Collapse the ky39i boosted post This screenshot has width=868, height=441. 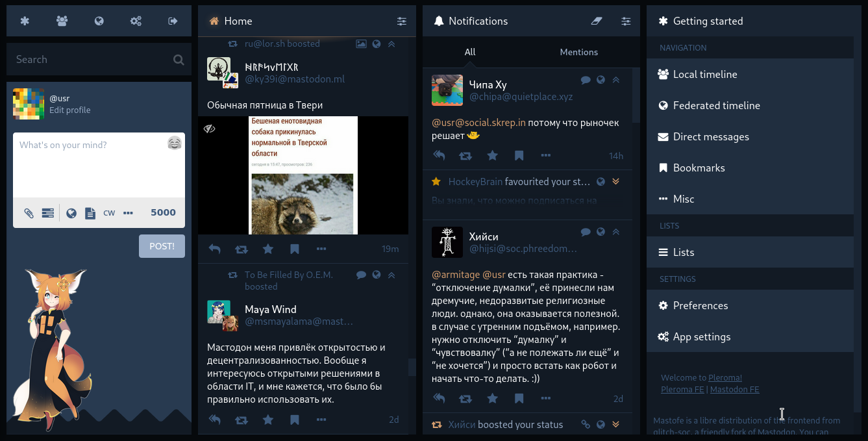[x=391, y=44]
